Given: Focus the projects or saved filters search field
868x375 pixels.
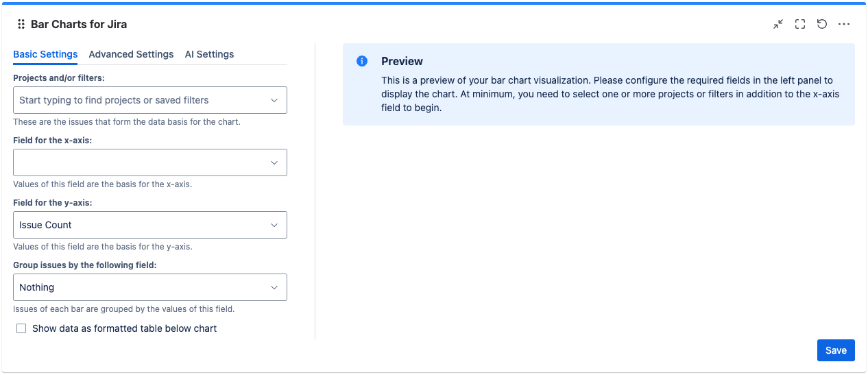Looking at the screenshot, I should tap(137, 100).
